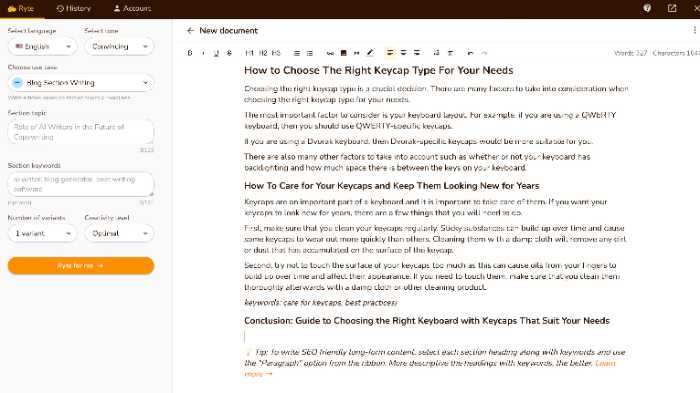Screen dimensions: 700x393
Task: Open in new window icon
Action: click(672, 8)
